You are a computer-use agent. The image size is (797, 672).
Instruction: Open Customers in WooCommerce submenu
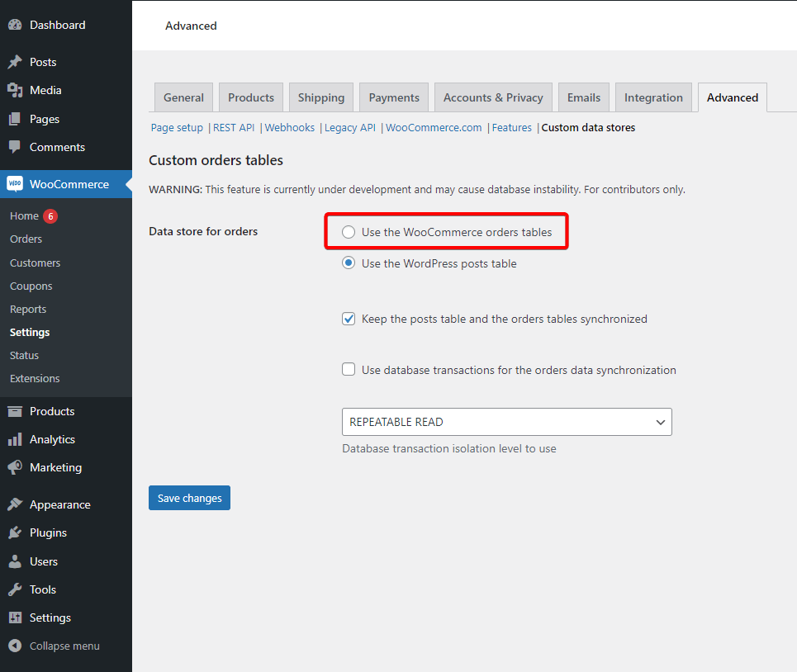point(35,263)
